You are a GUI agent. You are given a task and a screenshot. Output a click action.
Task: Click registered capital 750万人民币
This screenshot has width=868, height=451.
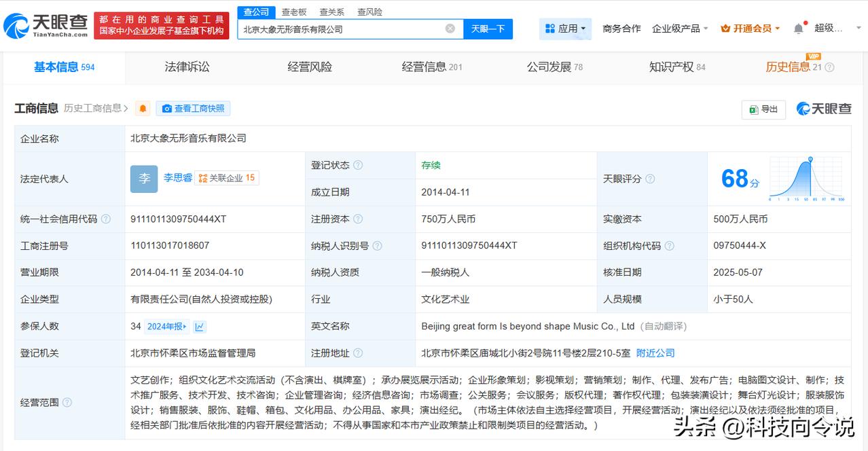(448, 219)
